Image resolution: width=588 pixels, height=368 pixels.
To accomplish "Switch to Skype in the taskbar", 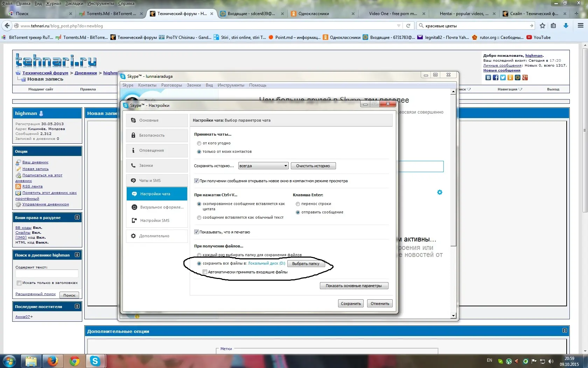I will (95, 361).
